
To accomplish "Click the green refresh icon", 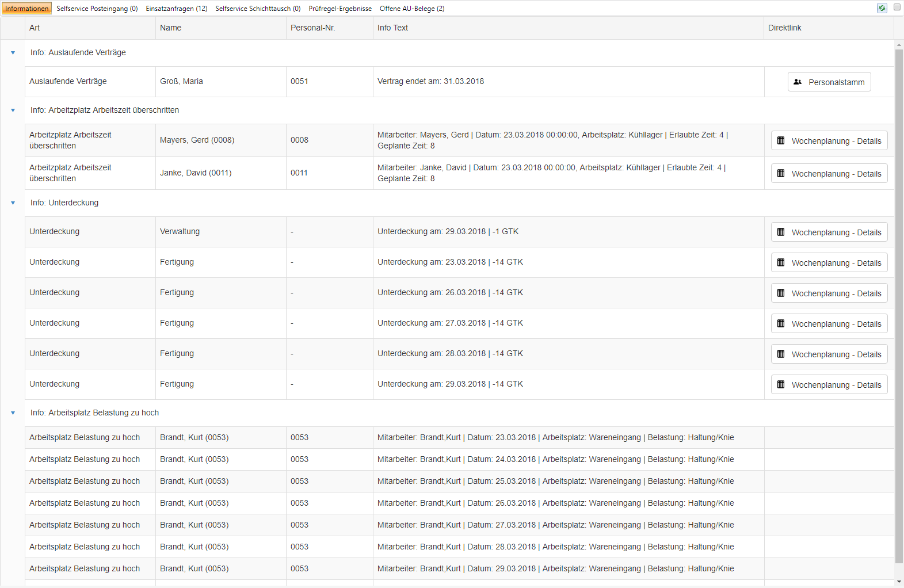I will coord(882,8).
